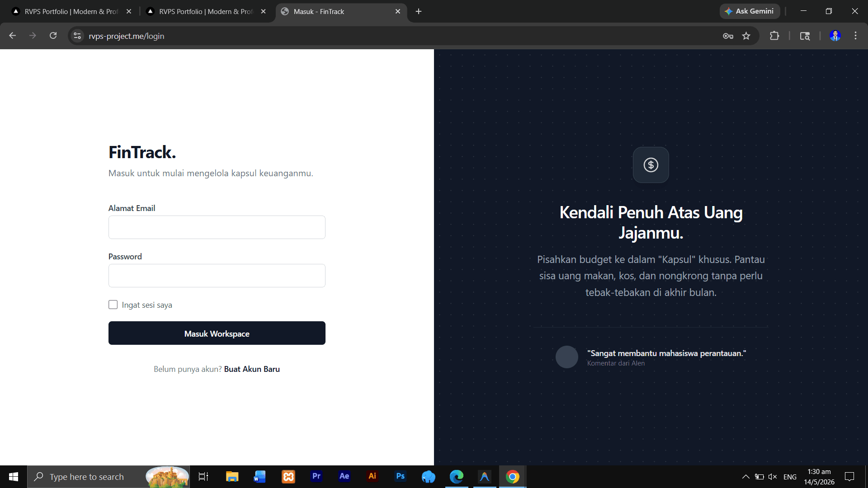The height and width of the screenshot is (488, 868).
Task: Open the Windows Start menu
Action: pos(14,477)
